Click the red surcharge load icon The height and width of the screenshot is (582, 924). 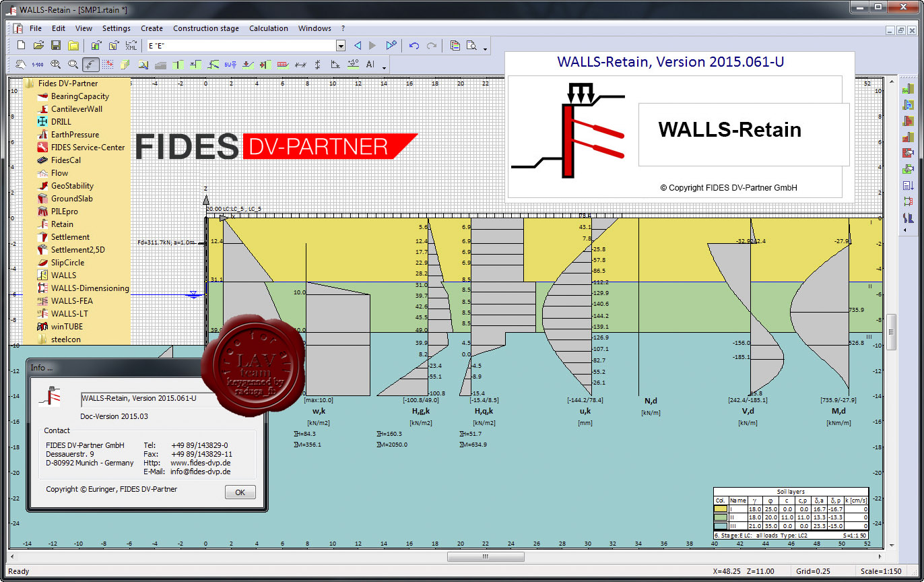283,65
